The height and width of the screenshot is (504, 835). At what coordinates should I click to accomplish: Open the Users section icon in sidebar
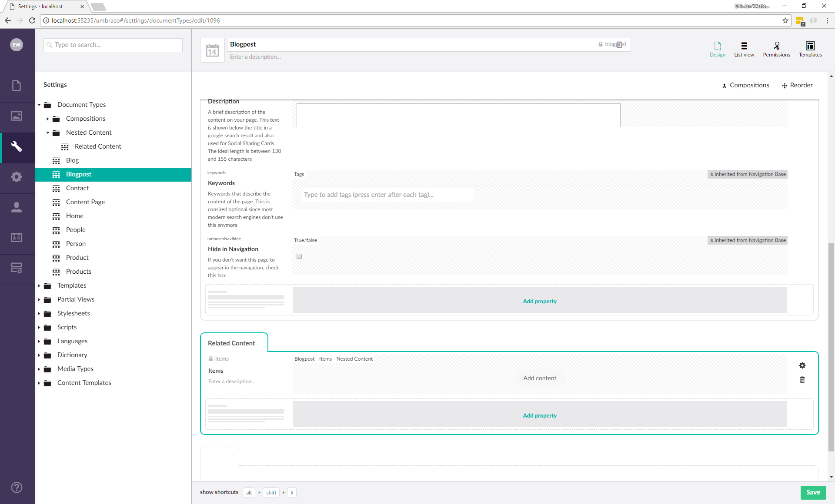coord(17,207)
